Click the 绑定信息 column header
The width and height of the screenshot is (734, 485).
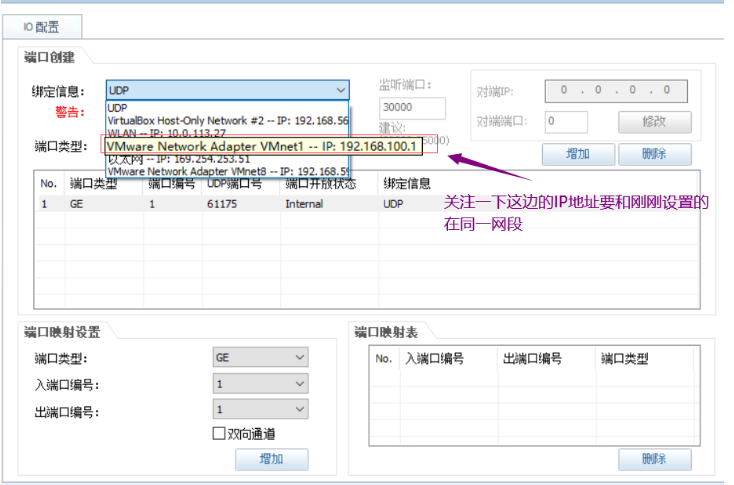tap(407, 184)
